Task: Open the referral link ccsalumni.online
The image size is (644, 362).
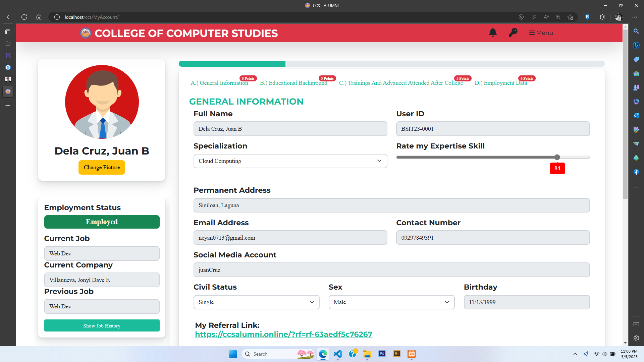Action: 283,334
